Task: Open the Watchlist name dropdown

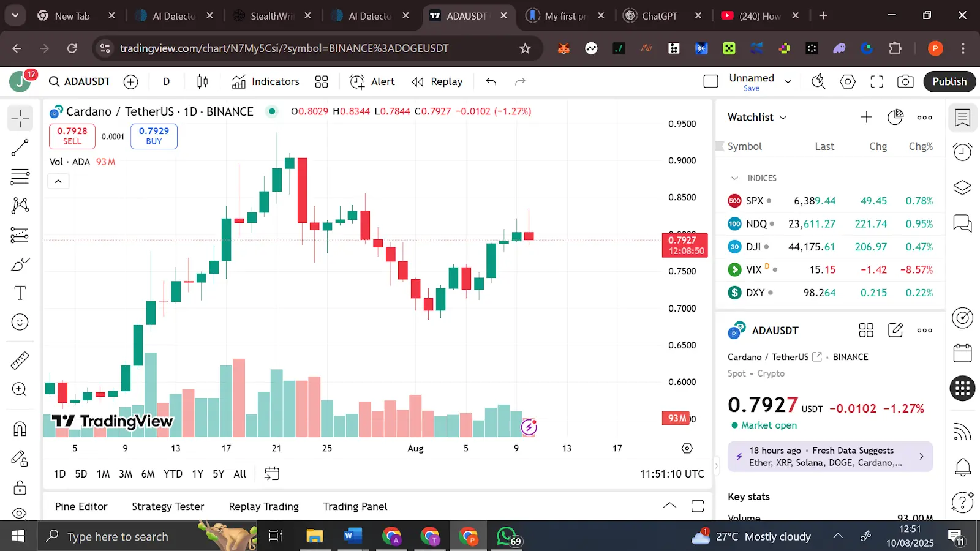Action: point(757,117)
